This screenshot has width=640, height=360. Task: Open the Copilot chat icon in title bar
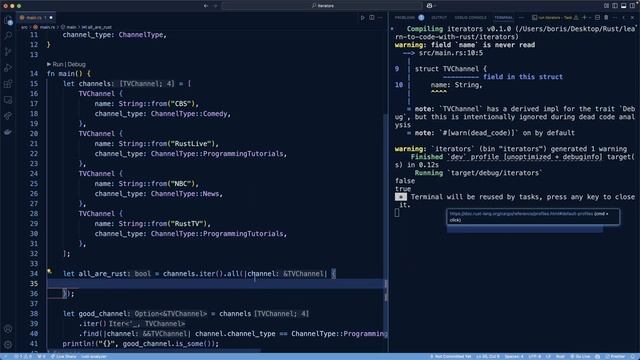click(x=429, y=6)
